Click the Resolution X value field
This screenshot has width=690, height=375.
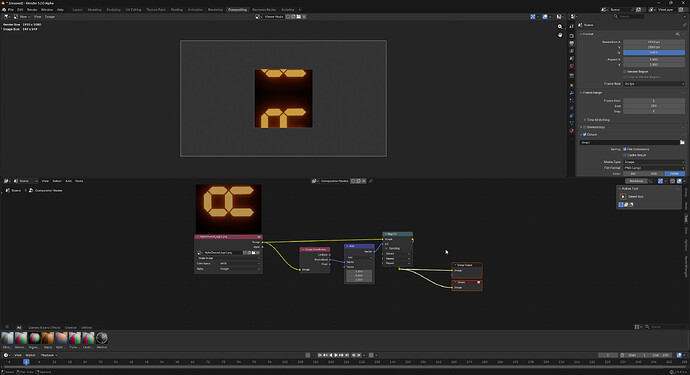[x=654, y=42]
